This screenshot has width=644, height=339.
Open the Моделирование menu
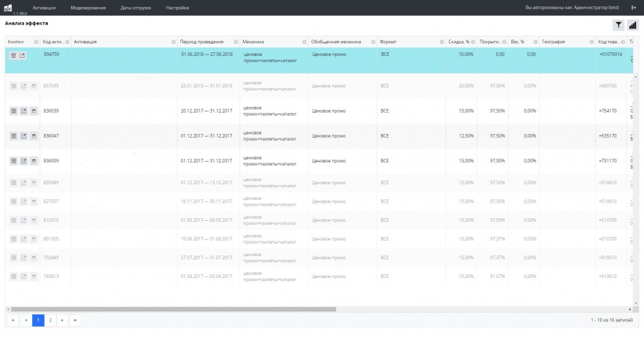88,8
